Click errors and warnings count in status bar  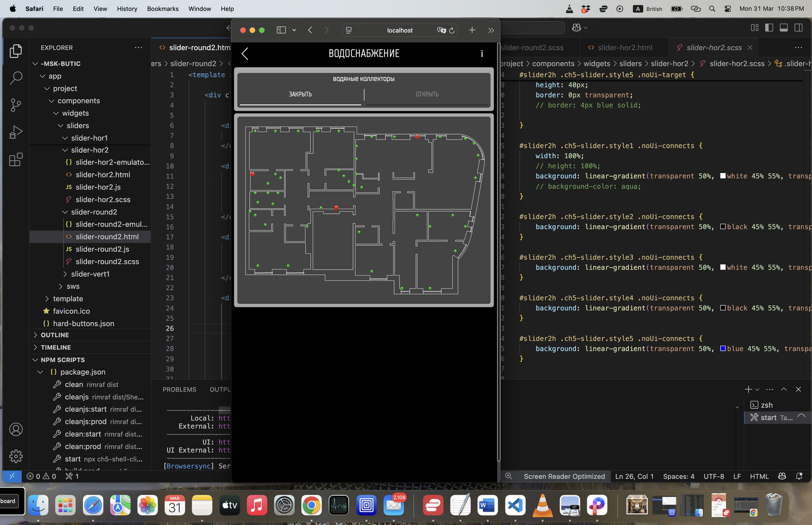[x=42, y=476]
